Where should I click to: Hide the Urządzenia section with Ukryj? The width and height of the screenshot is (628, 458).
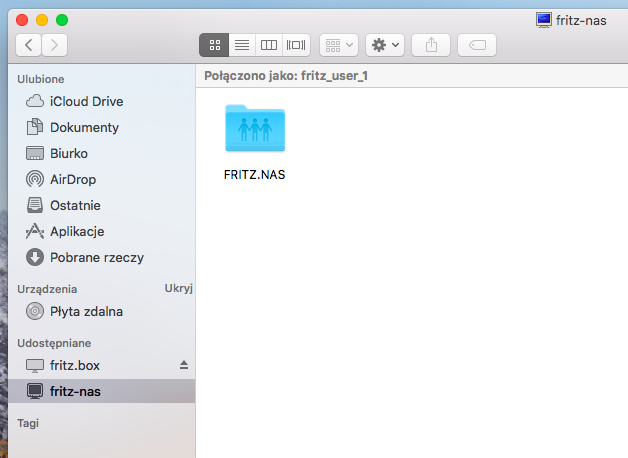click(177, 288)
